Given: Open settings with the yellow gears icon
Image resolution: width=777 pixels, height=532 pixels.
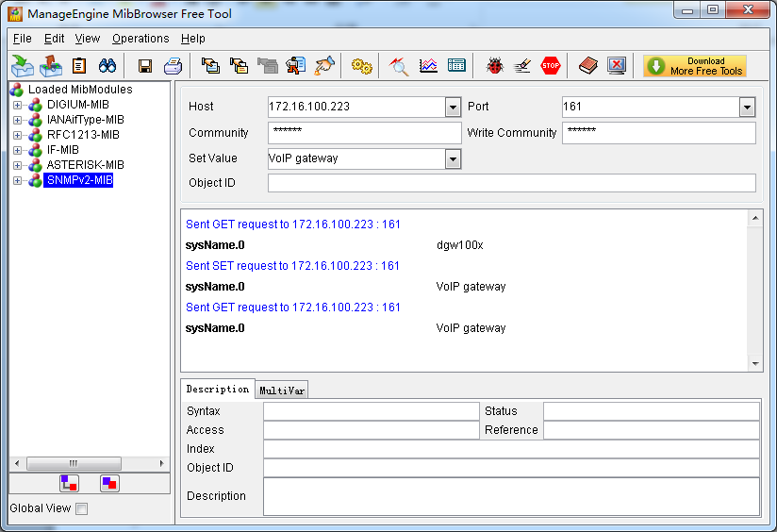Looking at the screenshot, I should tap(362, 66).
